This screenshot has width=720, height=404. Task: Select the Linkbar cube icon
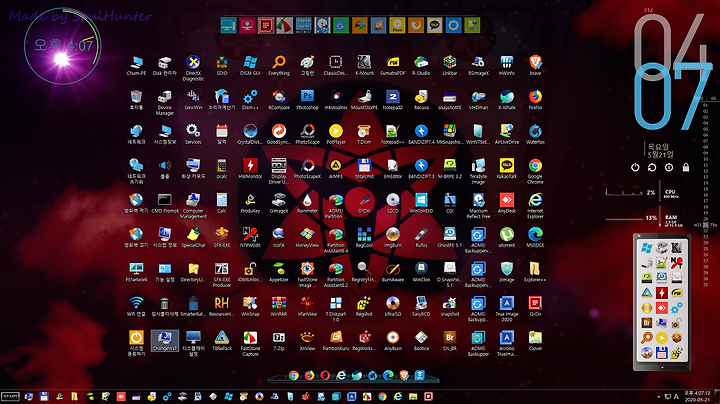click(x=450, y=65)
